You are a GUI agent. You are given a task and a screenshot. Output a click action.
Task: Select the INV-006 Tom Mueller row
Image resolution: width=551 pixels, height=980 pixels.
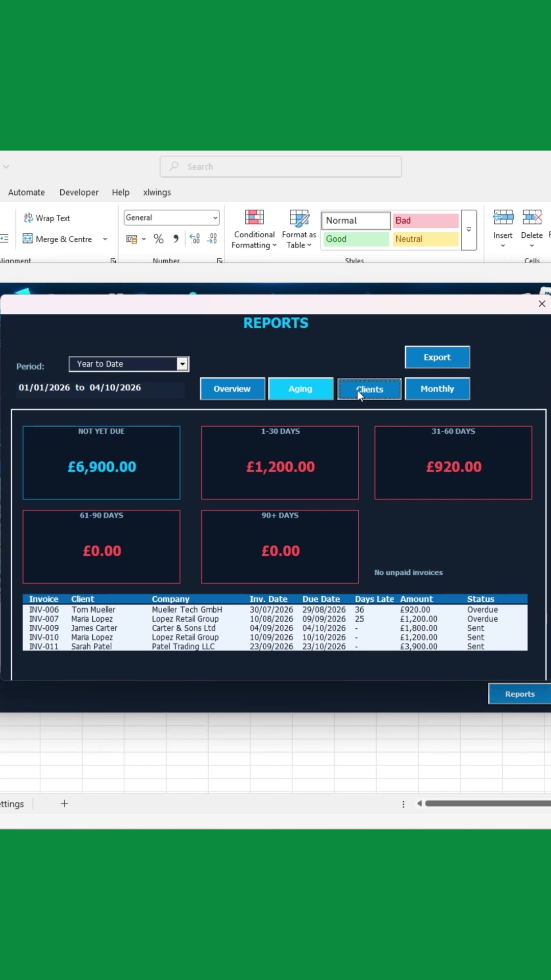pyautogui.click(x=275, y=609)
